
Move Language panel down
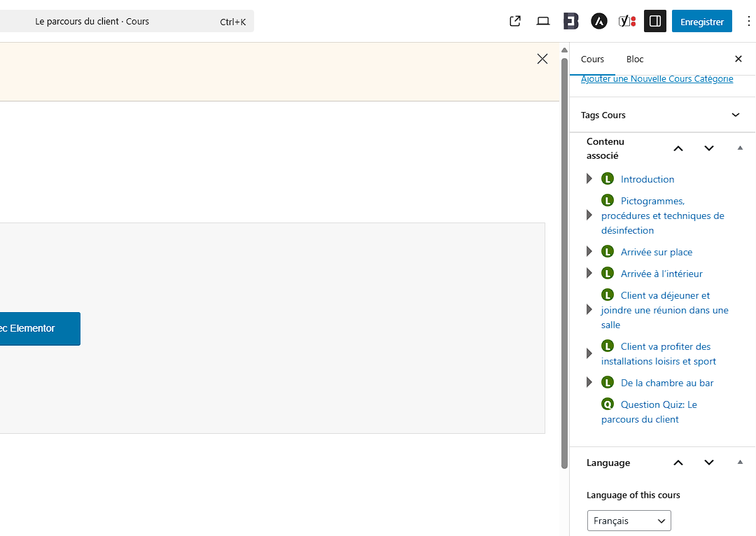pos(709,463)
